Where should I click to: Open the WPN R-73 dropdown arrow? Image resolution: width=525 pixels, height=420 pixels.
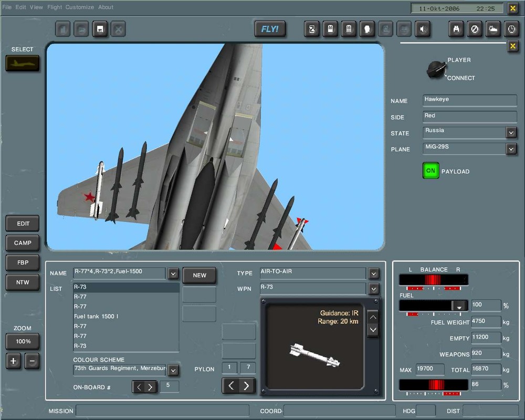tap(374, 289)
